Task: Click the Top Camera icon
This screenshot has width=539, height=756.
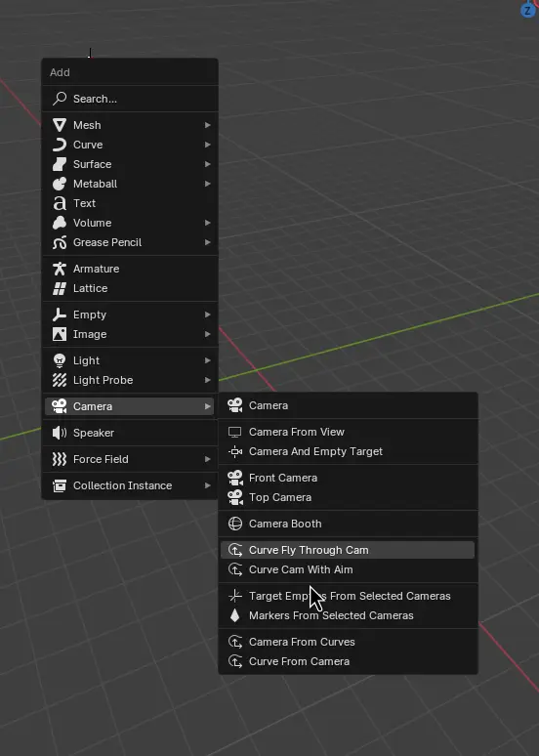Action: [x=234, y=497]
